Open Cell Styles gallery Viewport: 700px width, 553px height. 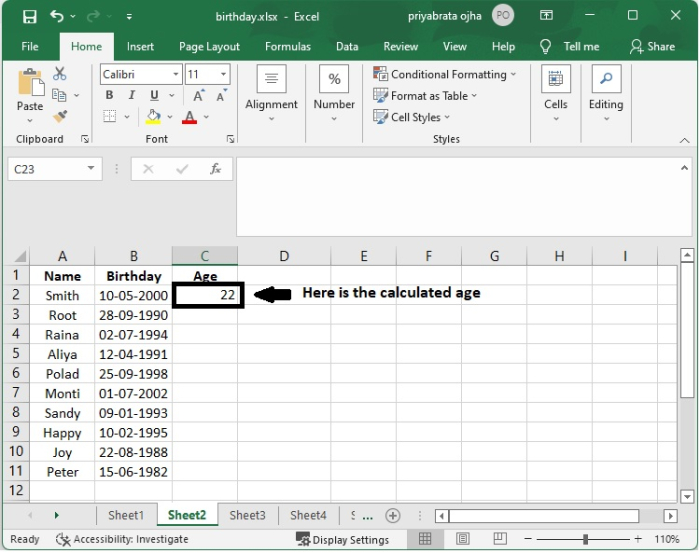412,117
